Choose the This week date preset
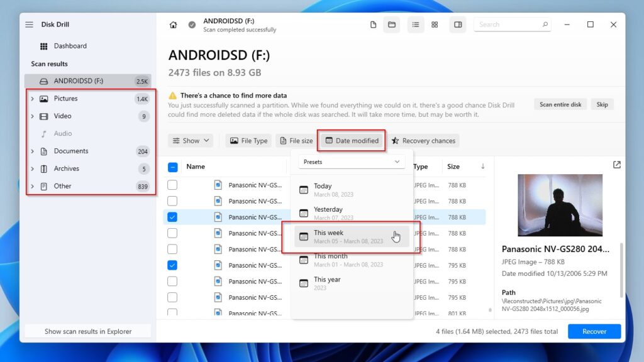 [352, 236]
